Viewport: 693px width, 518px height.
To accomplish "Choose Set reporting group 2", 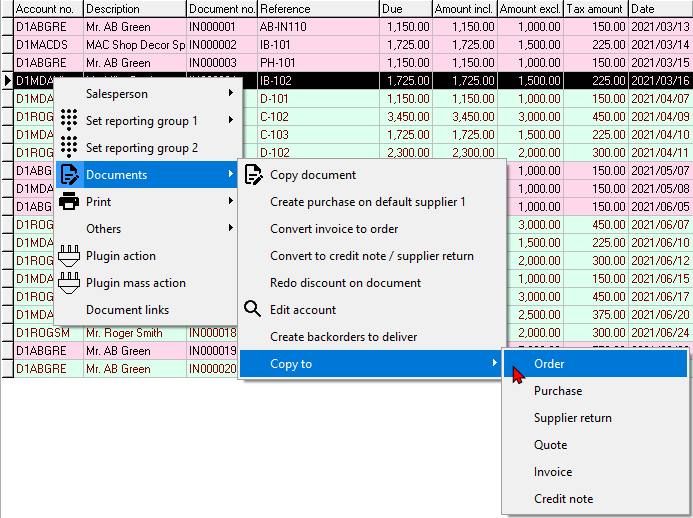I will coord(147,148).
